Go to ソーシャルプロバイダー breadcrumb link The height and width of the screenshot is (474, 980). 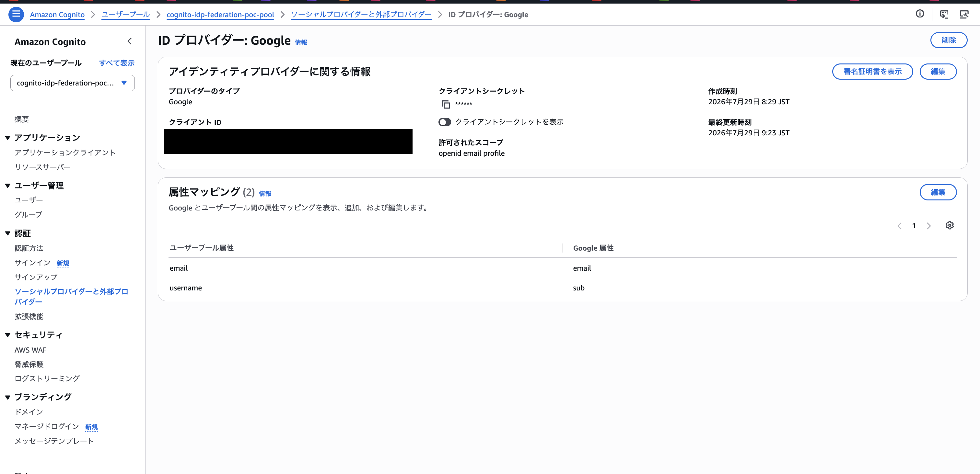[x=361, y=15]
